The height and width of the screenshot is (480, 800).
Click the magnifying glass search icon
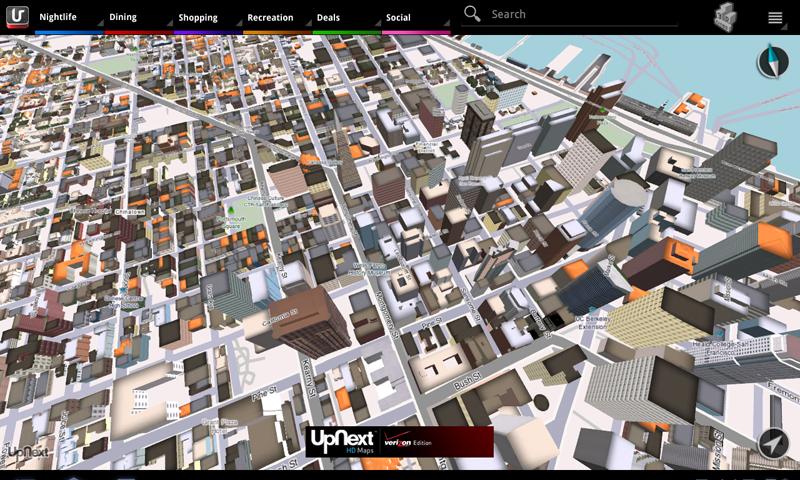click(x=472, y=14)
